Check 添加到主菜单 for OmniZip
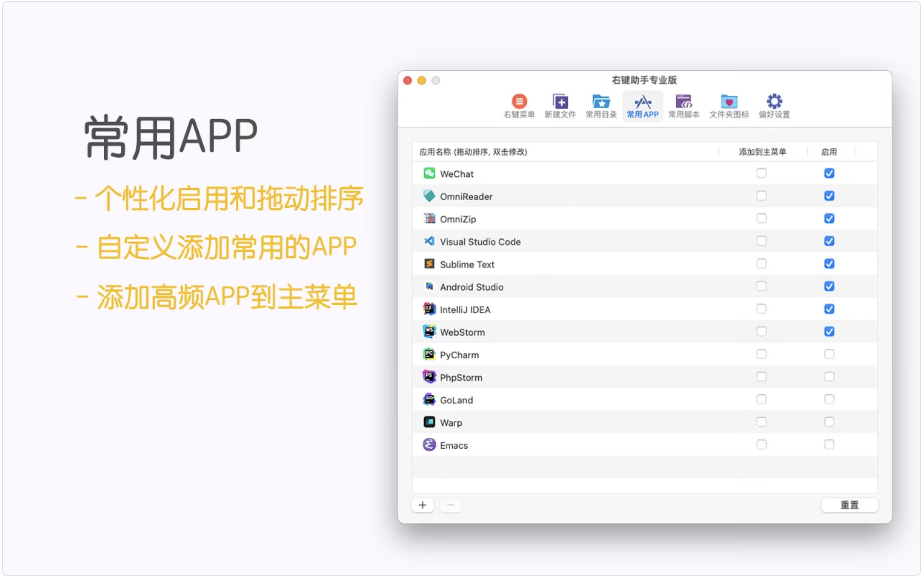Image resolution: width=924 pixels, height=576 pixels. tap(762, 218)
